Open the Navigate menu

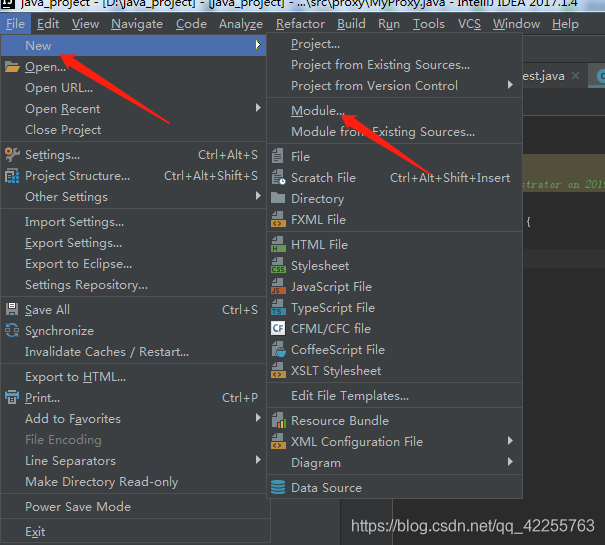click(x=137, y=24)
